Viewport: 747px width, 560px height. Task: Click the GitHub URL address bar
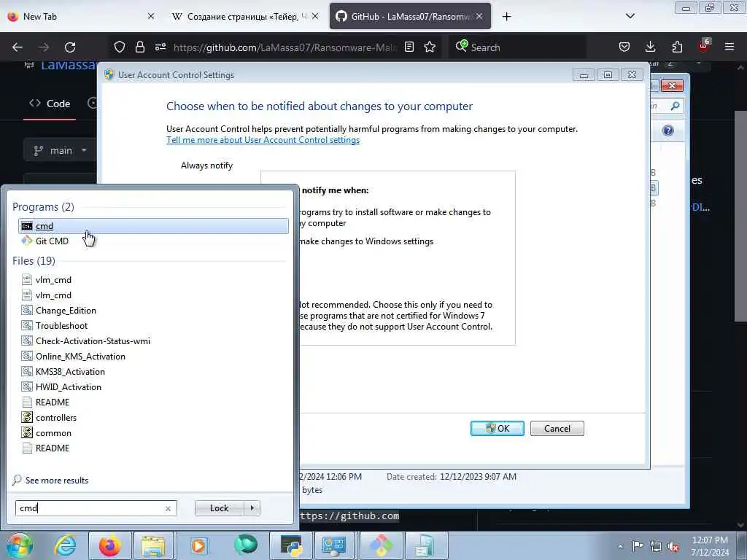[x=285, y=47]
